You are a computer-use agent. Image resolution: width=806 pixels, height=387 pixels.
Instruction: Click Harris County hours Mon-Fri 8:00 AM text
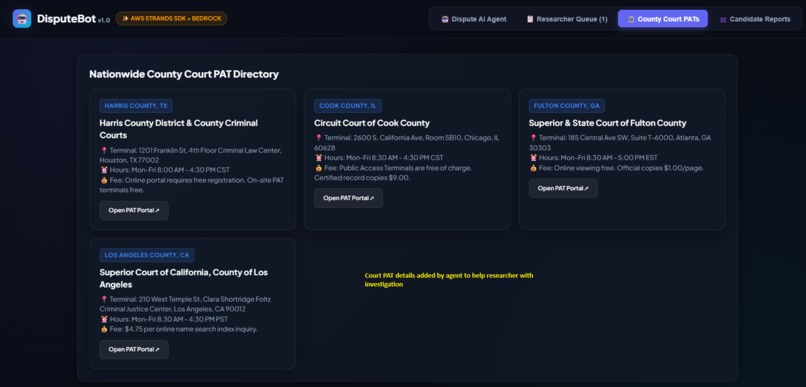[170, 170]
